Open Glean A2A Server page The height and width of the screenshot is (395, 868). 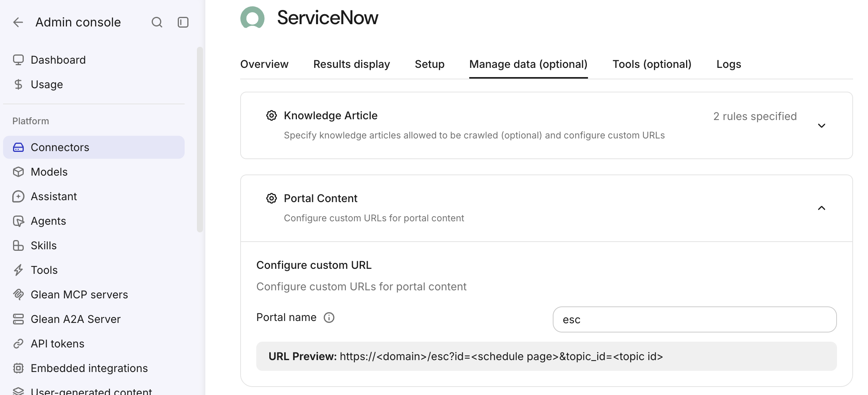[94, 319]
